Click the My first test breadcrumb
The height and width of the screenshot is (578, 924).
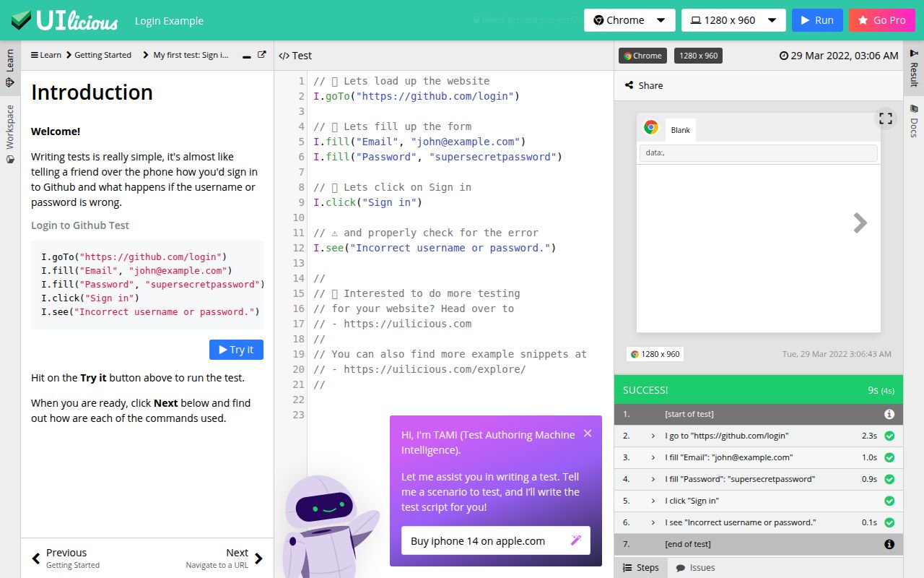[x=191, y=55]
